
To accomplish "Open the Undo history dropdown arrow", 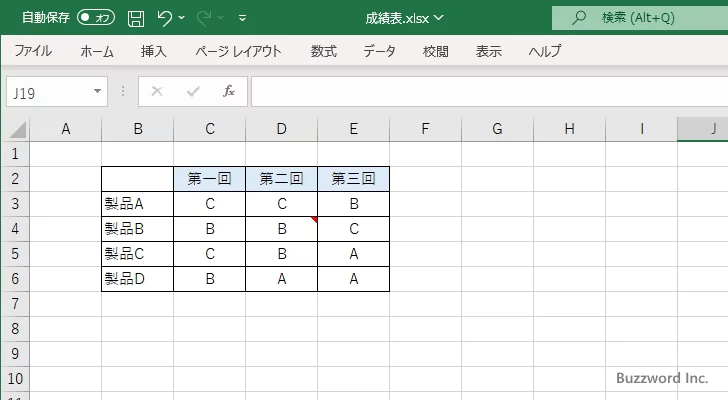I will tap(182, 18).
